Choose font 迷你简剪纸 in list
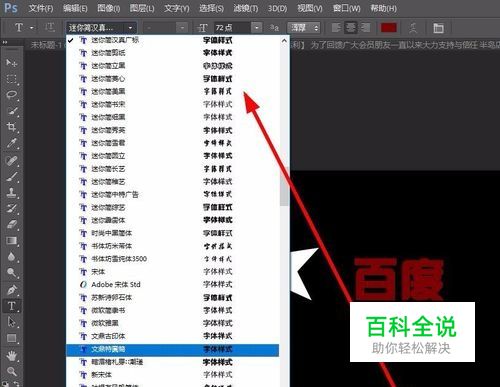Viewport: 500px width, 387px height. (x=173, y=53)
